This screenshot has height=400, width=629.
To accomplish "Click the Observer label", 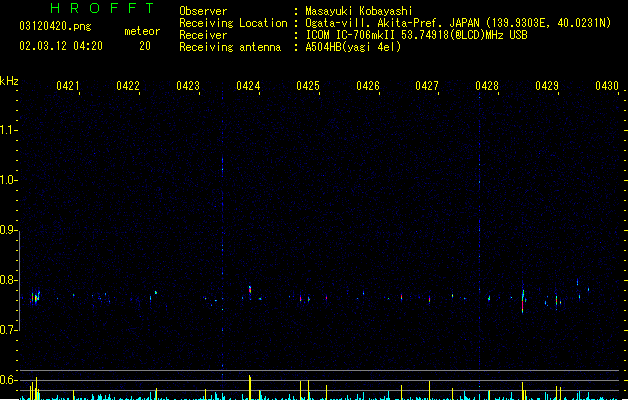I will [203, 11].
